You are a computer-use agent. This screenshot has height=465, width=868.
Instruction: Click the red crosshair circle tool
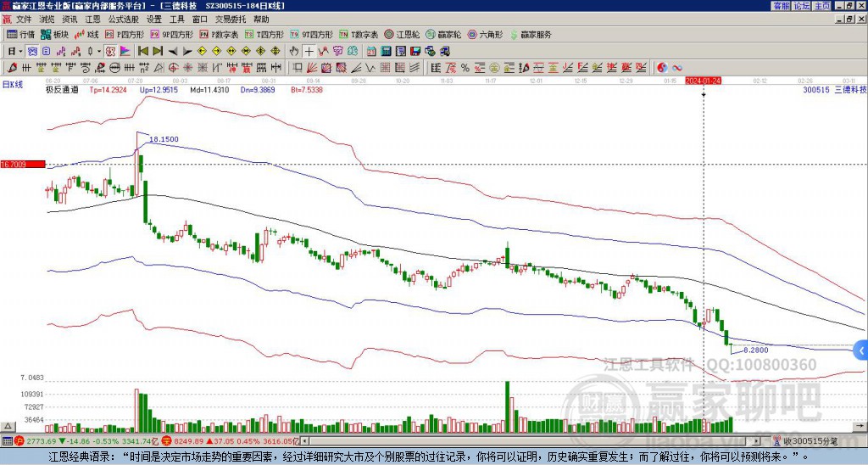173,68
